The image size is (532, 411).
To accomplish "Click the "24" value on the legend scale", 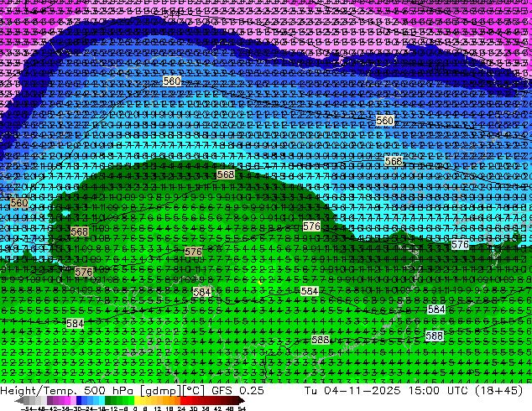I will click(181, 409).
